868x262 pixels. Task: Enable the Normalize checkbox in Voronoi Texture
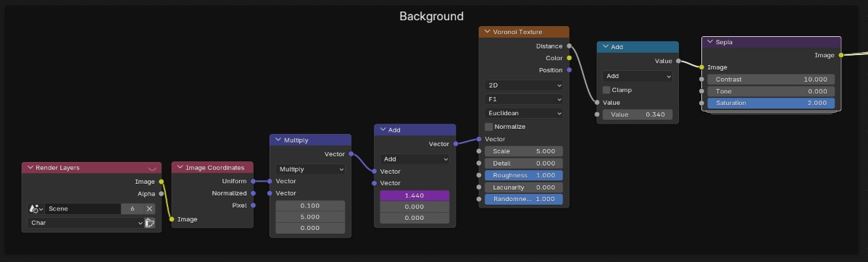coord(489,127)
